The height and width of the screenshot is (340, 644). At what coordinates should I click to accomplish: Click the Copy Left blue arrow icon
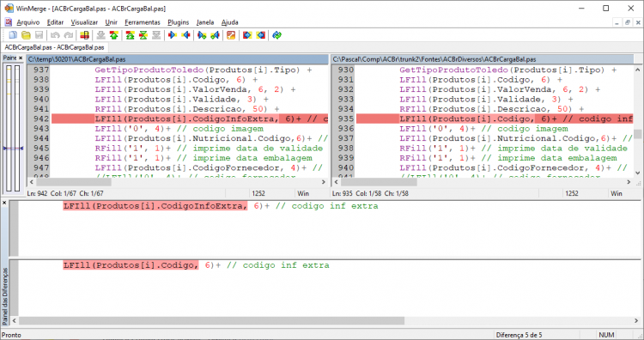[185, 35]
